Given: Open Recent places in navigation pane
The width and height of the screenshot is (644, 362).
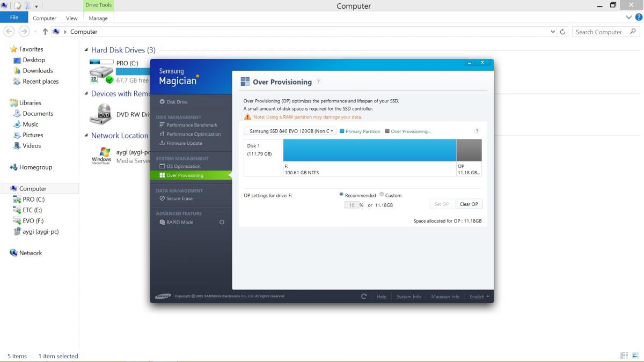Looking at the screenshot, I should pos(35,82).
